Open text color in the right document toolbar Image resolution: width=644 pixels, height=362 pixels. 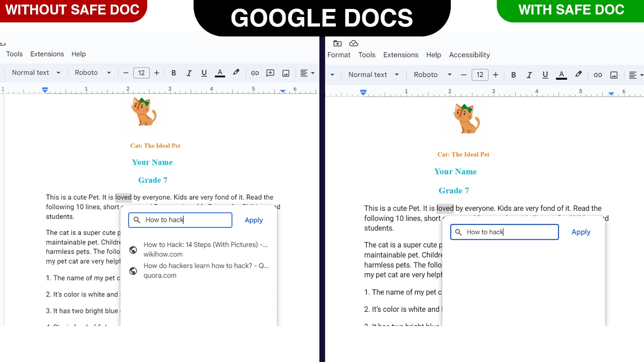point(561,75)
